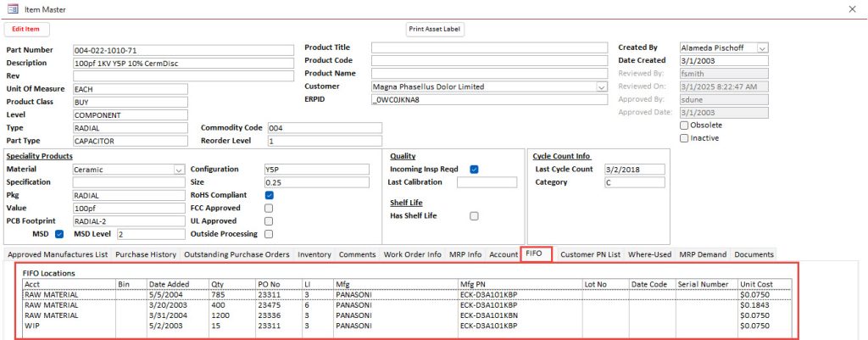Click the Level field showing COMPONENT

coord(130,115)
